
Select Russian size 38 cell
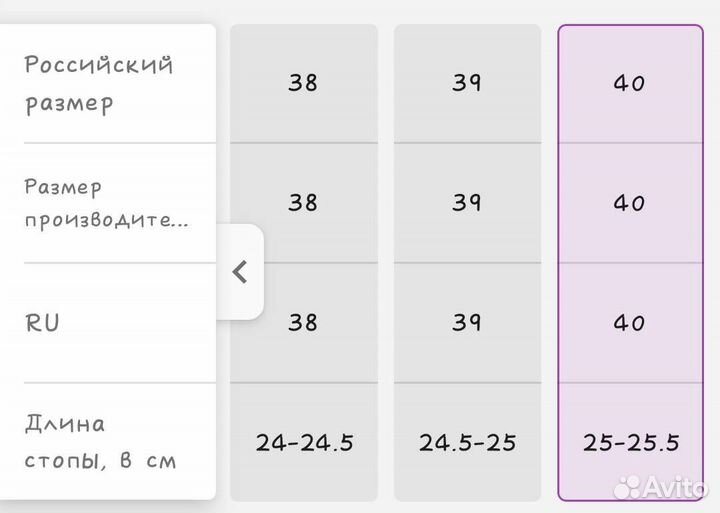click(x=303, y=83)
